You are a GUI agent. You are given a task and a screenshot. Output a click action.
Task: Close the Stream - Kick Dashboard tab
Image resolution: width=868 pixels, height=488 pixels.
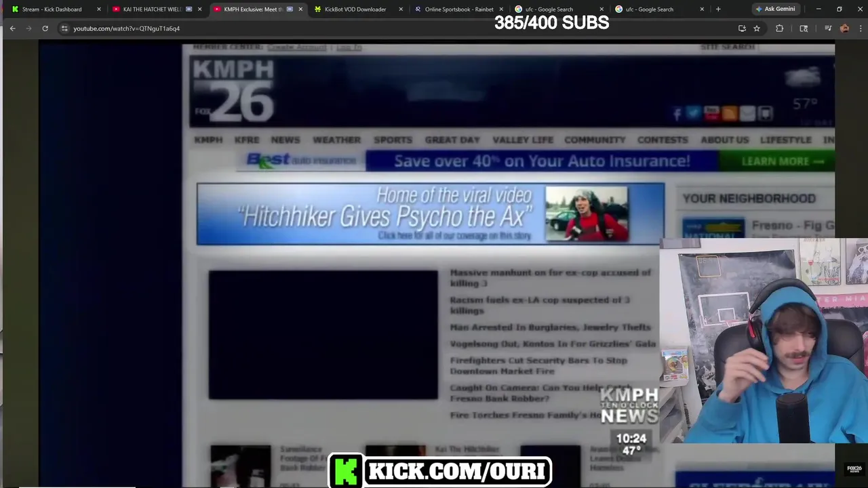point(99,9)
